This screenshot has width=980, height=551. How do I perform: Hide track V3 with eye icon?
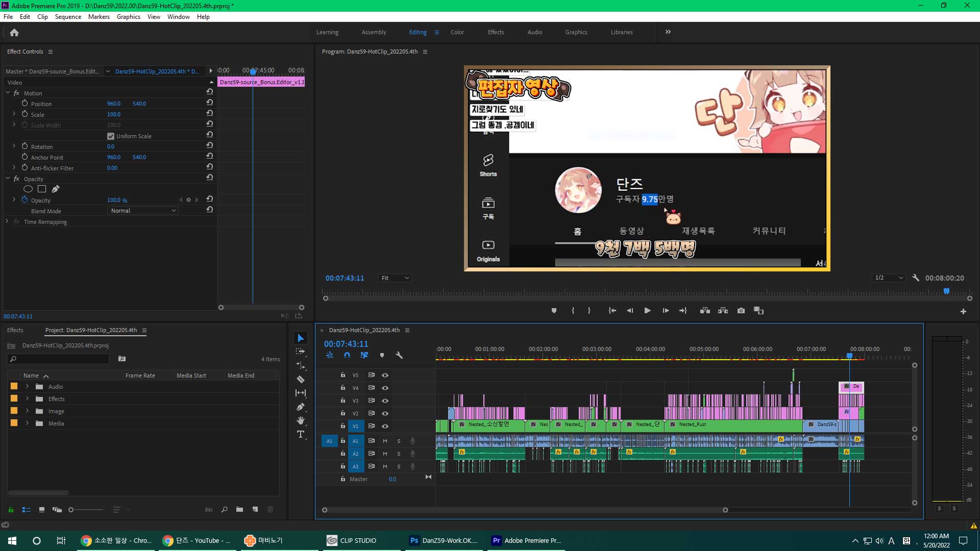(x=385, y=401)
